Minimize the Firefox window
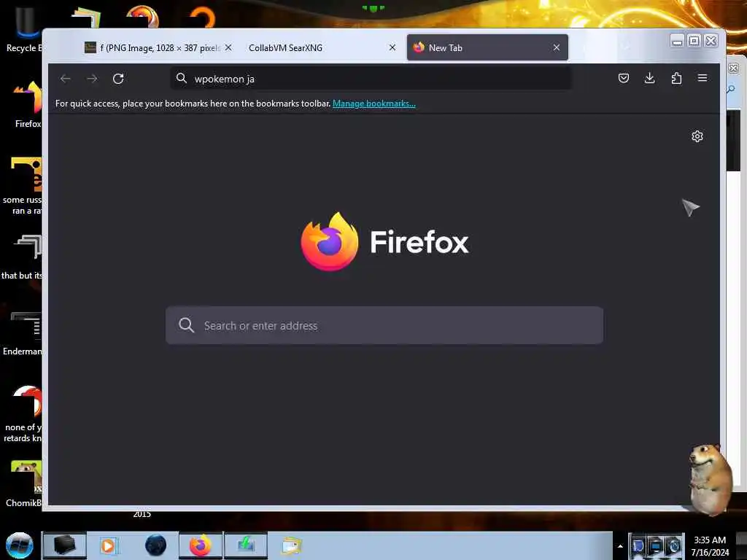This screenshot has width=747, height=560. click(x=676, y=42)
